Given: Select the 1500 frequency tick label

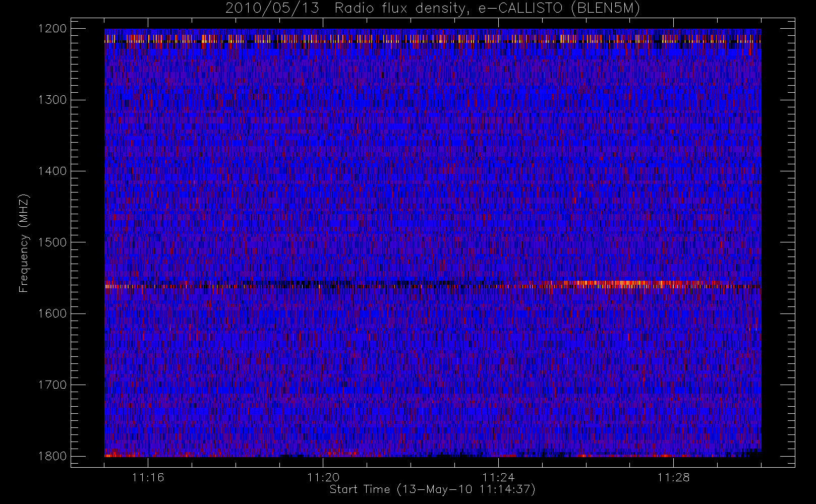Looking at the screenshot, I should click(52, 242).
